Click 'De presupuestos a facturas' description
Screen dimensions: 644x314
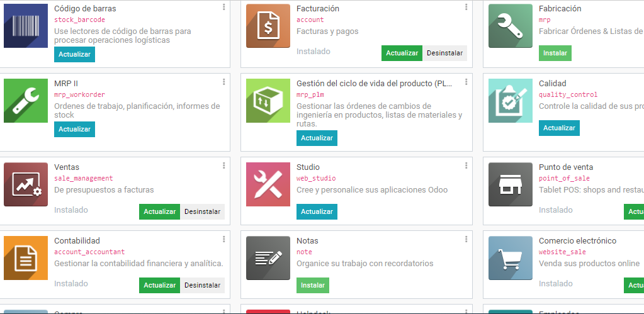pos(104,190)
